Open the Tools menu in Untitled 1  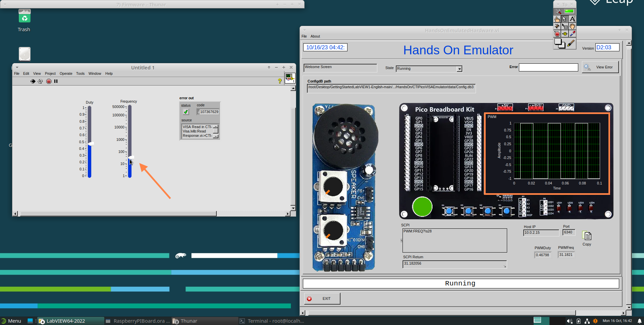pos(80,73)
